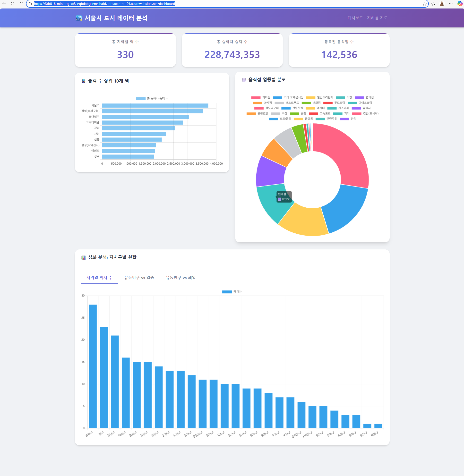Toggle 커피숍 legend item in donut chart
Viewport: 464px width, 476px height.
tap(260, 97)
